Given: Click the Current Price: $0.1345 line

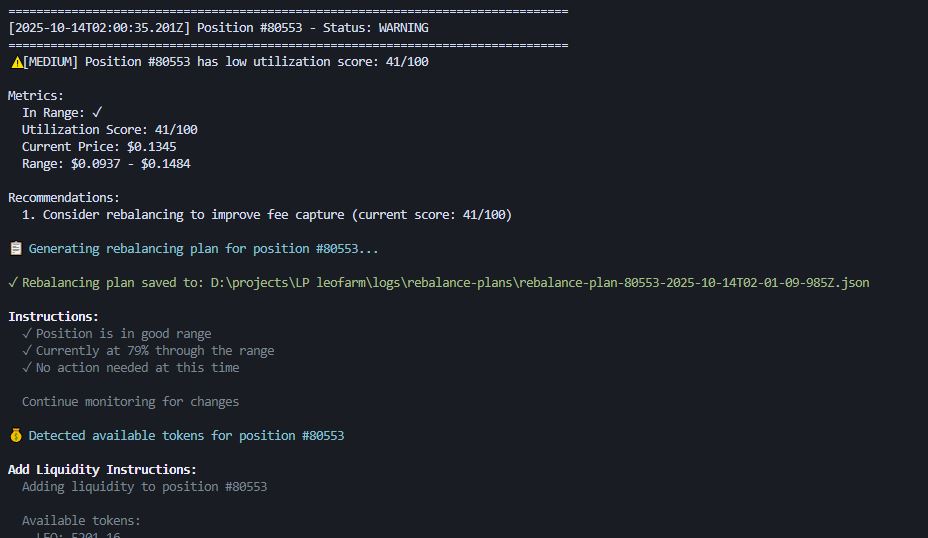Looking at the screenshot, I should pos(99,147).
